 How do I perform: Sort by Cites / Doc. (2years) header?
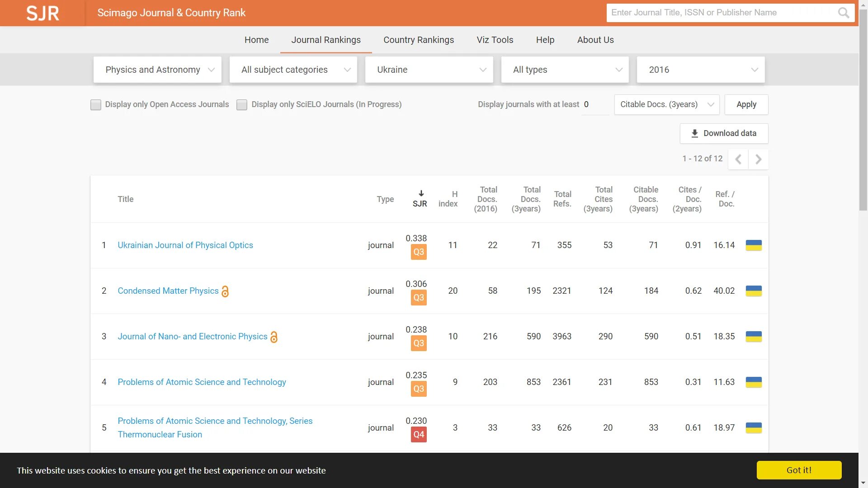click(x=687, y=199)
